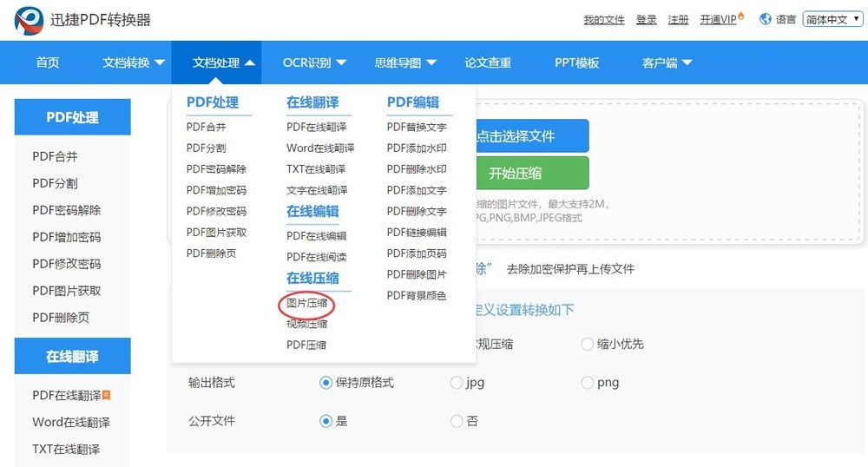Choose 视频压缩 in dropdown menu
The image size is (868, 467).
(x=306, y=324)
